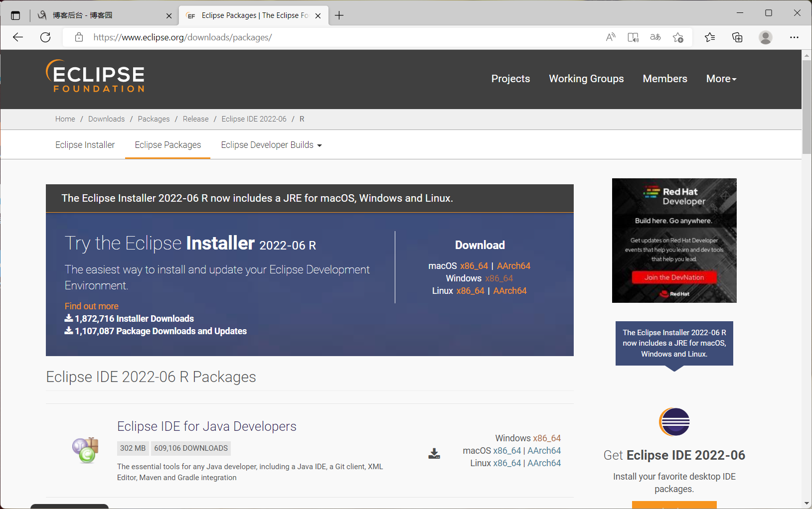
Task: Download Java Developers package for Linux x86_64
Action: [x=507, y=463]
